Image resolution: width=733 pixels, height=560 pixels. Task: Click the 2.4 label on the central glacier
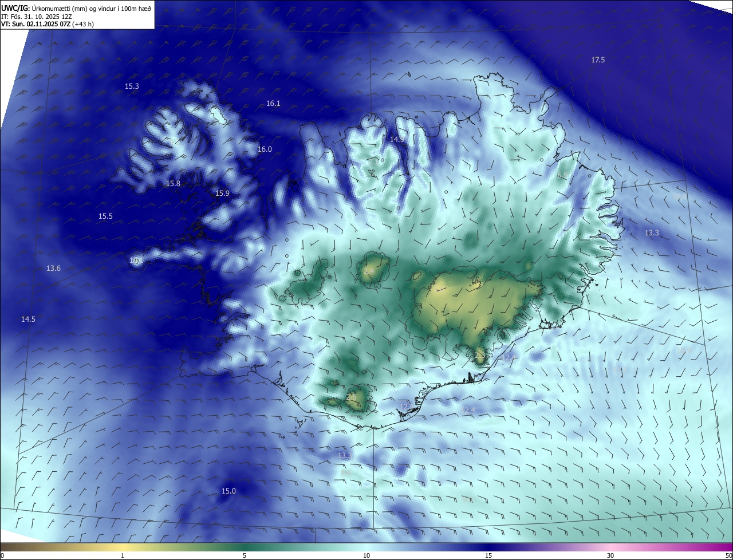click(369, 271)
